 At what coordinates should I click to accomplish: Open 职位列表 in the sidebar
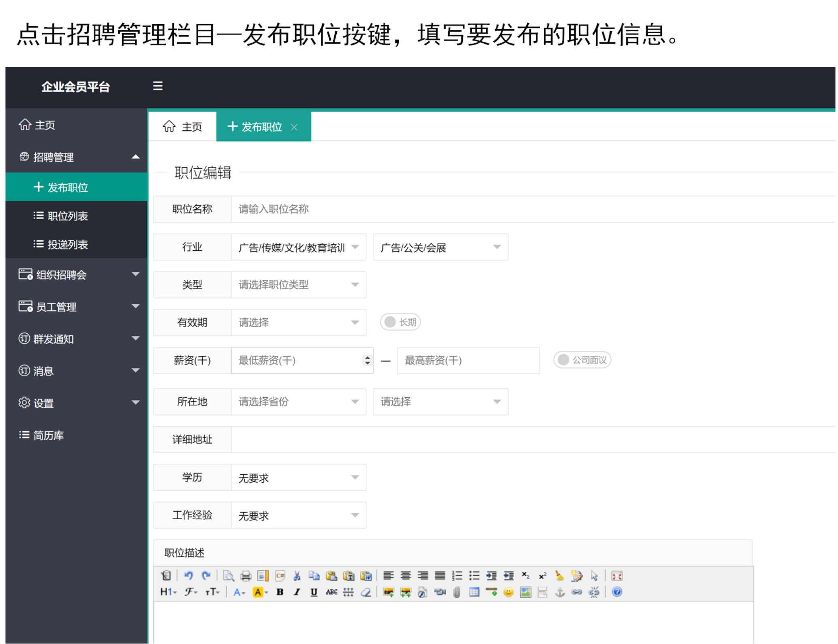pyautogui.click(x=68, y=216)
